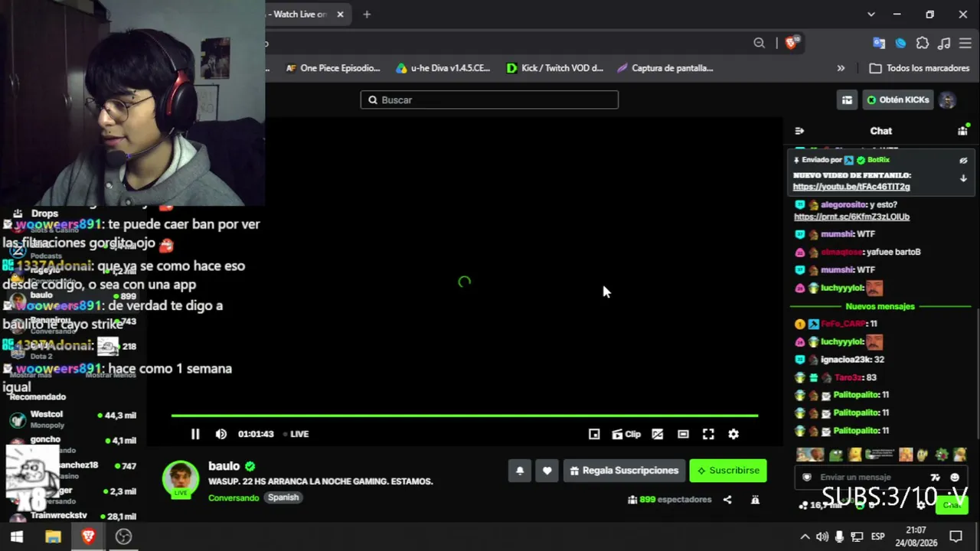Click Regala Suscripciones button
This screenshot has width=980, height=551.
(624, 471)
